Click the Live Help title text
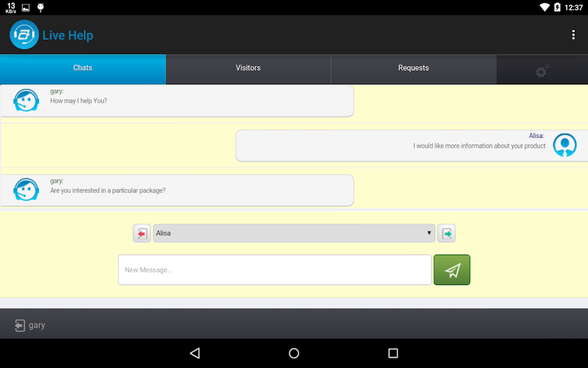588x368 pixels. (x=68, y=35)
